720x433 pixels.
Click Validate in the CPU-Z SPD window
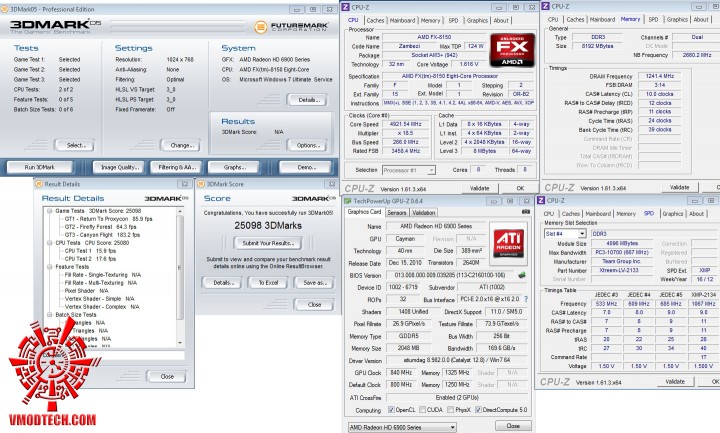pos(675,382)
